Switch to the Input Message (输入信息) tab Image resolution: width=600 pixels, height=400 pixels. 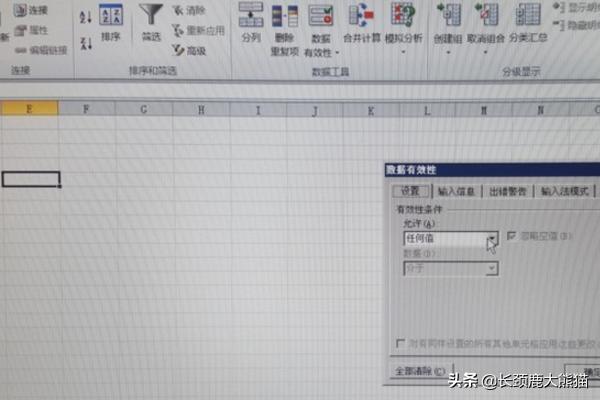tap(456, 191)
